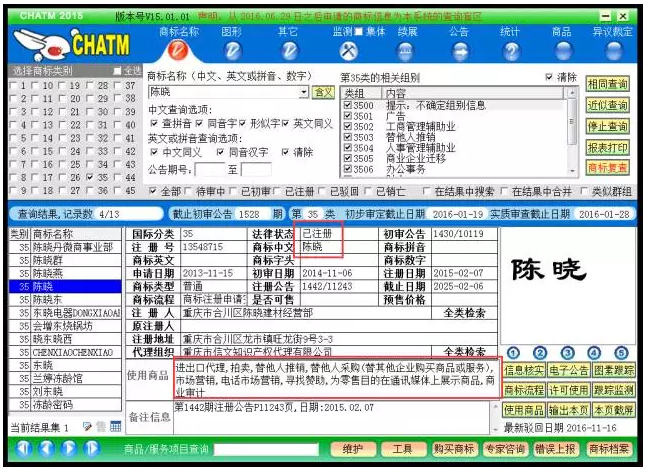The width and height of the screenshot is (651, 473).
Task: Toggle the 全部 status checkbox
Action: click(x=153, y=191)
